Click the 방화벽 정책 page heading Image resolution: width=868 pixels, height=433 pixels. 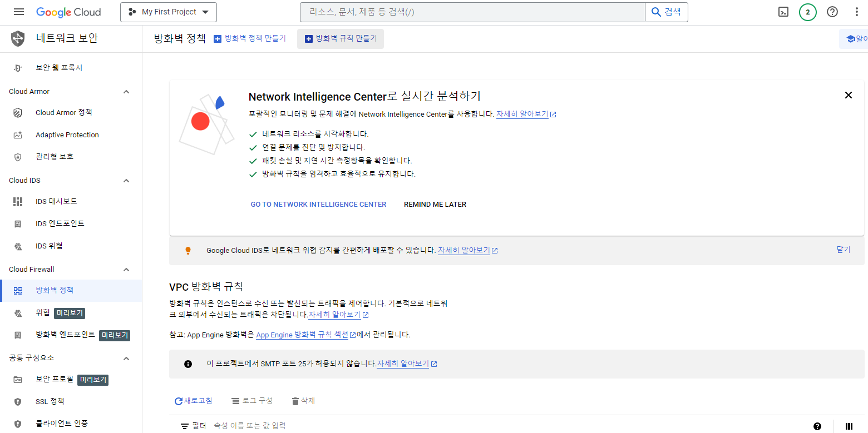point(180,38)
